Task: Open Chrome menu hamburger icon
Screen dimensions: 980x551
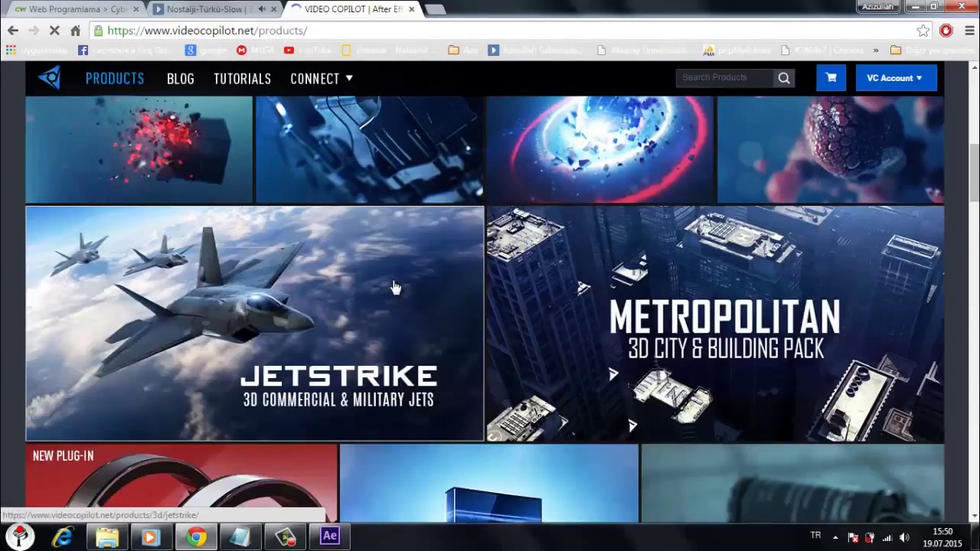Action: coord(969,31)
